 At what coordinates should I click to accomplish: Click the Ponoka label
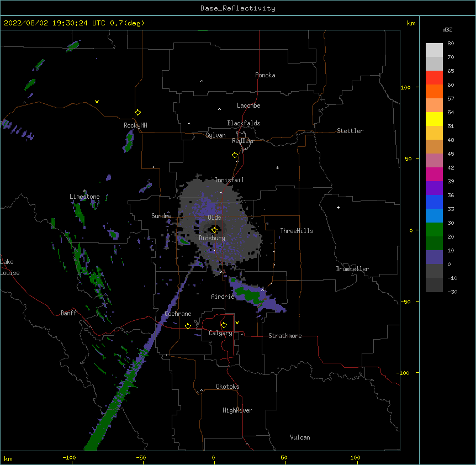265,75
